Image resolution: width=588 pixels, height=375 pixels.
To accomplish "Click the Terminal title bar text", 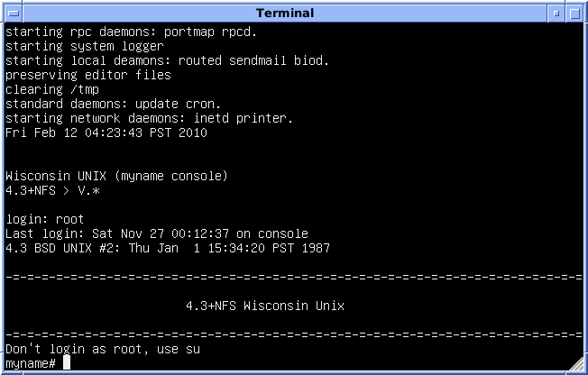I will pyautogui.click(x=285, y=13).
